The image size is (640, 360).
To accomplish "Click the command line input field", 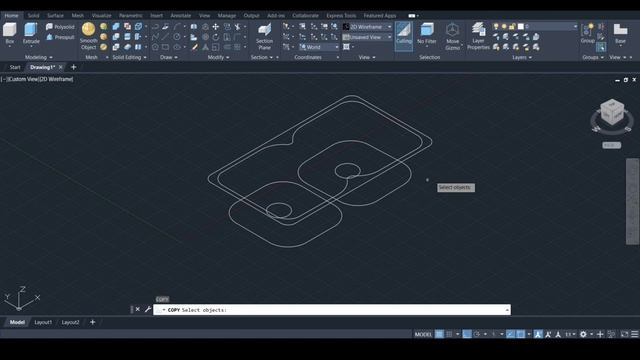I will tap(332, 310).
